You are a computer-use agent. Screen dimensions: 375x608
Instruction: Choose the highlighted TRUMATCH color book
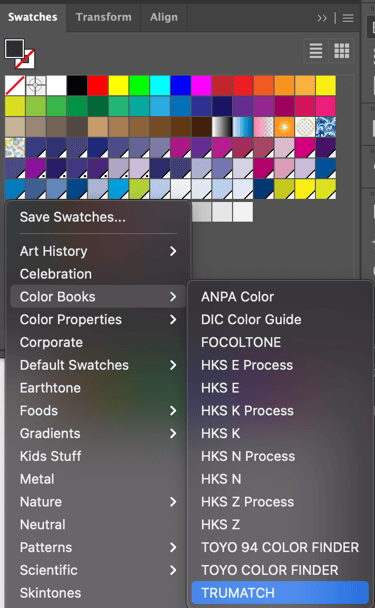[x=280, y=593]
